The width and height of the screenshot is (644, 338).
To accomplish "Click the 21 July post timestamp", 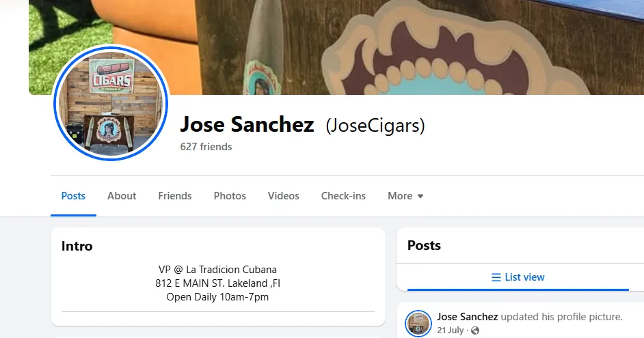I will click(450, 330).
